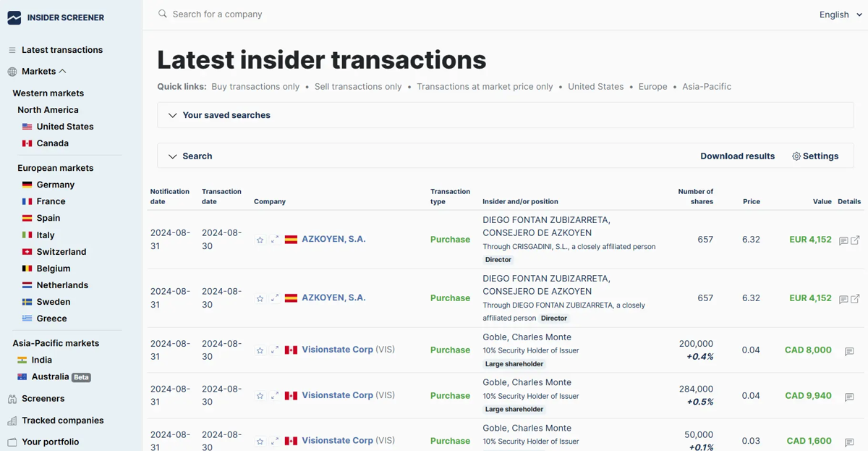Image resolution: width=868 pixels, height=451 pixels.
Task: Select Netherlands in sidebar
Action: pyautogui.click(x=62, y=285)
